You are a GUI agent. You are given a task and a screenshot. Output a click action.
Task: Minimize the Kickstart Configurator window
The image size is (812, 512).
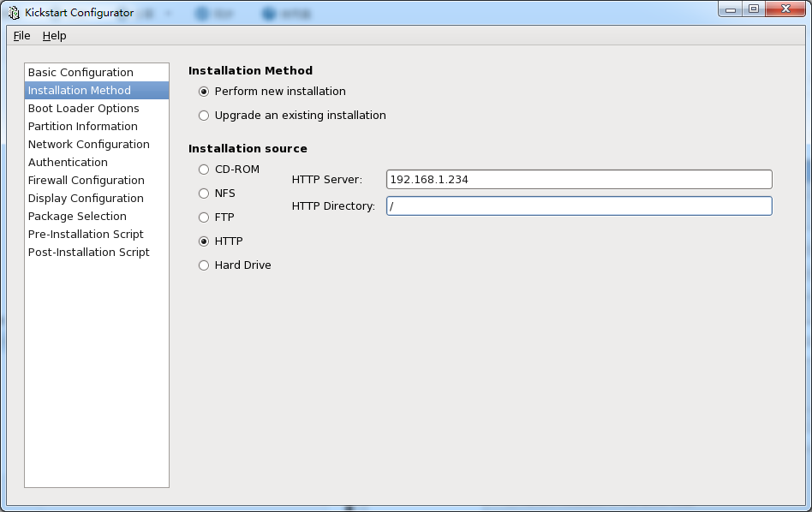730,9
